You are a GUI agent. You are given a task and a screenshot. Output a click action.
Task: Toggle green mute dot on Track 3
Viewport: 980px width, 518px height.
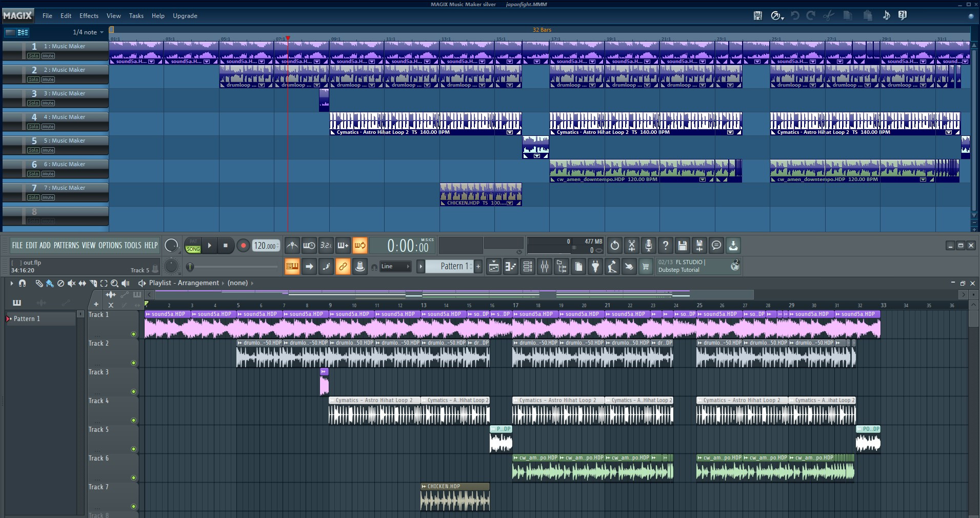click(134, 392)
